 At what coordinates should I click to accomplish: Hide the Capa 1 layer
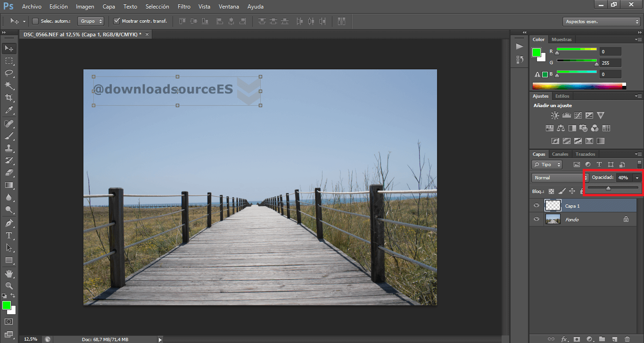(x=537, y=206)
